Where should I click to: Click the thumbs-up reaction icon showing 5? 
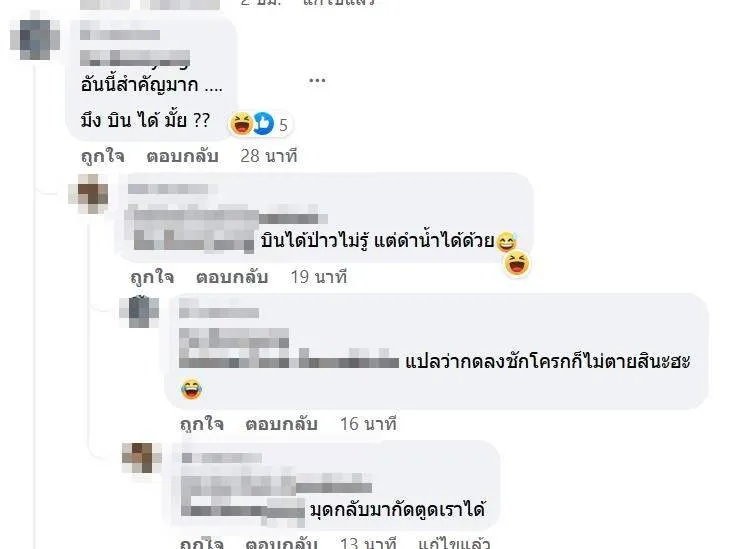[x=263, y=123]
